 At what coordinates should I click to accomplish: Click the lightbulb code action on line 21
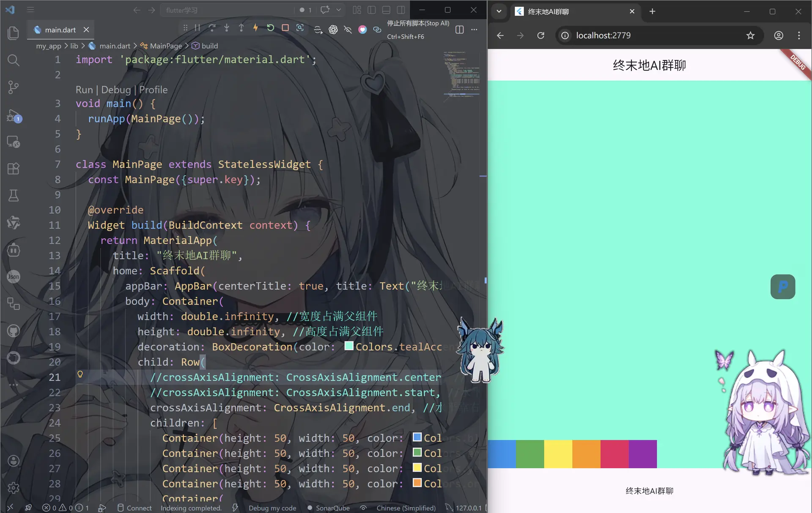[80, 374]
